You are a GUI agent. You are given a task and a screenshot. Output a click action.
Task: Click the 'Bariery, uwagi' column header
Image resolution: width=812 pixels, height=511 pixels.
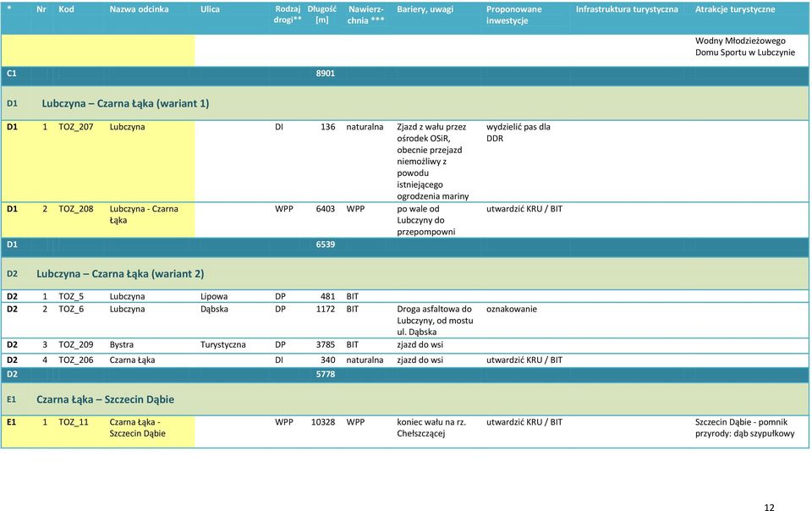(425, 9)
